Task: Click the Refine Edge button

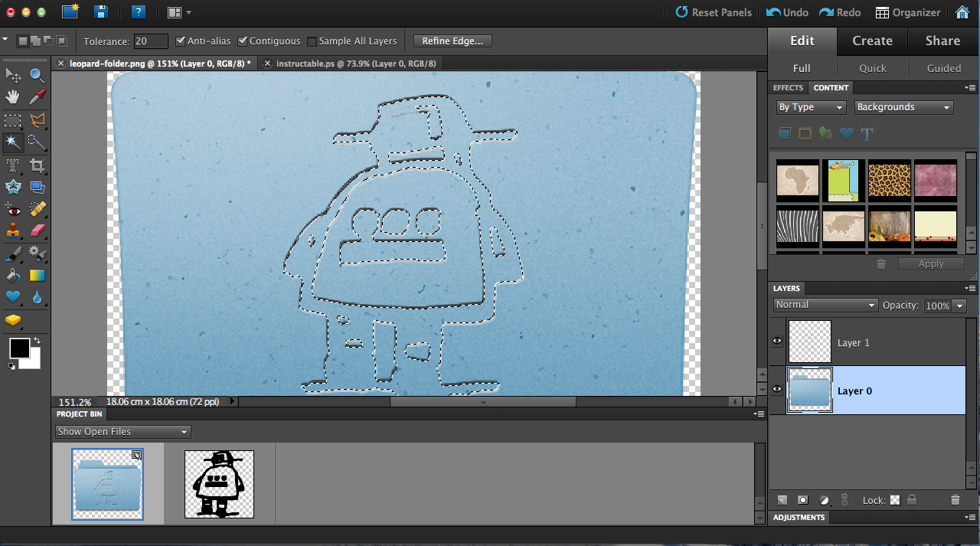Action: pos(452,41)
